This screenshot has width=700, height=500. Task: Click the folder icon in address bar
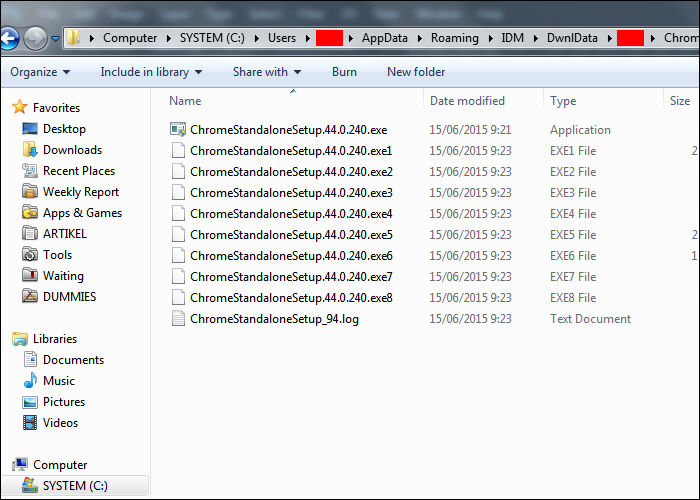[x=73, y=38]
